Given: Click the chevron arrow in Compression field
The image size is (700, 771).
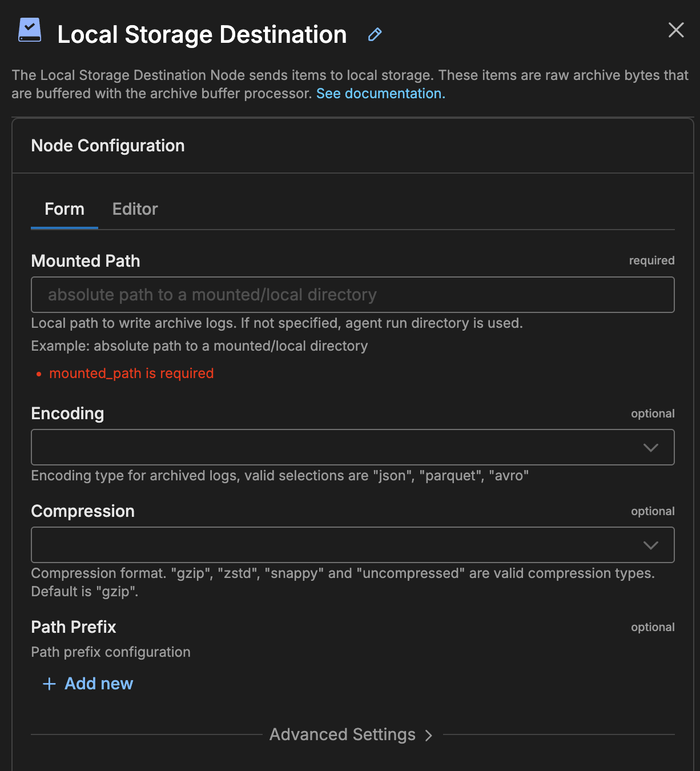Looking at the screenshot, I should click(x=650, y=545).
